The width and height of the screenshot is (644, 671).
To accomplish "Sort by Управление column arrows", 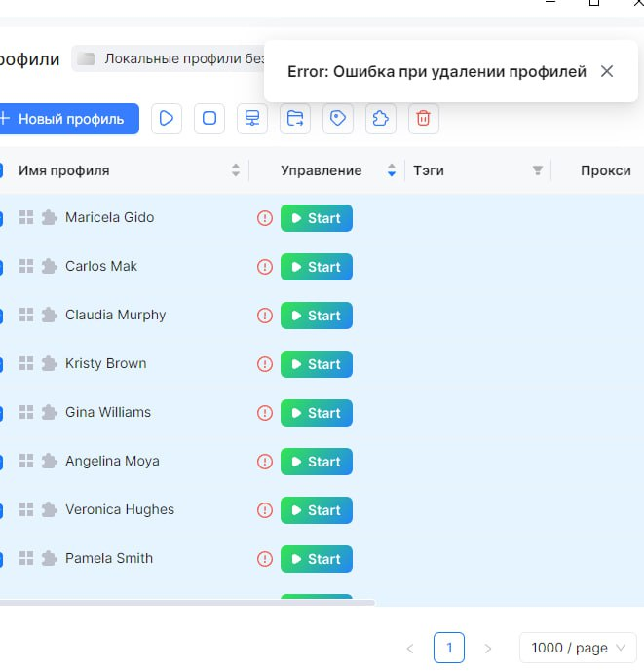I will 392,170.
